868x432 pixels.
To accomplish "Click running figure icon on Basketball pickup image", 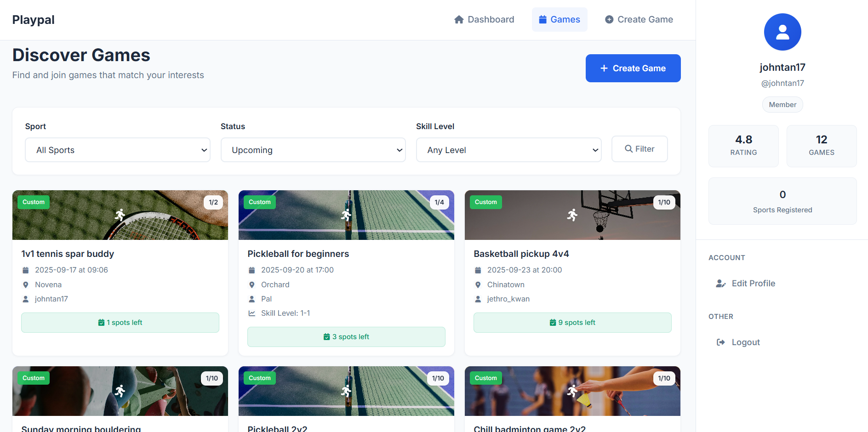I will 572,215.
